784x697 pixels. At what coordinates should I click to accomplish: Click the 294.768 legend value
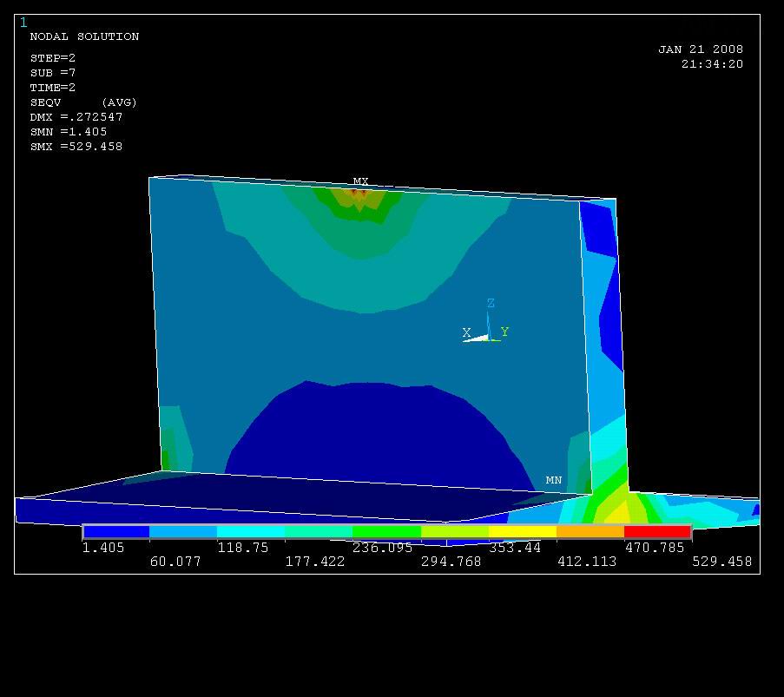point(451,562)
